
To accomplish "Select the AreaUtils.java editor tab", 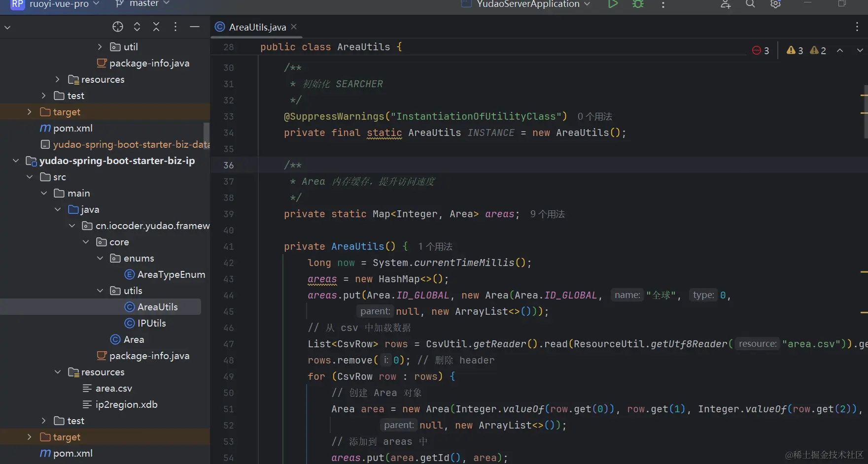I will coord(257,28).
